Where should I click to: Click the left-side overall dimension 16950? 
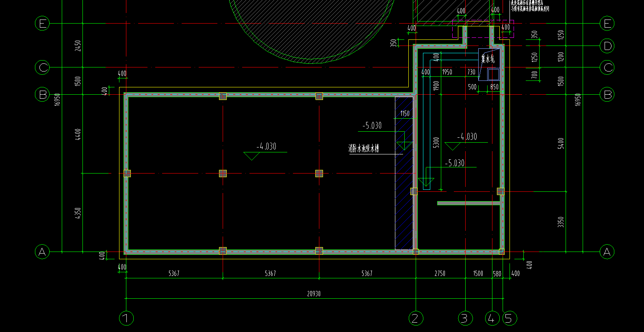tap(57, 99)
